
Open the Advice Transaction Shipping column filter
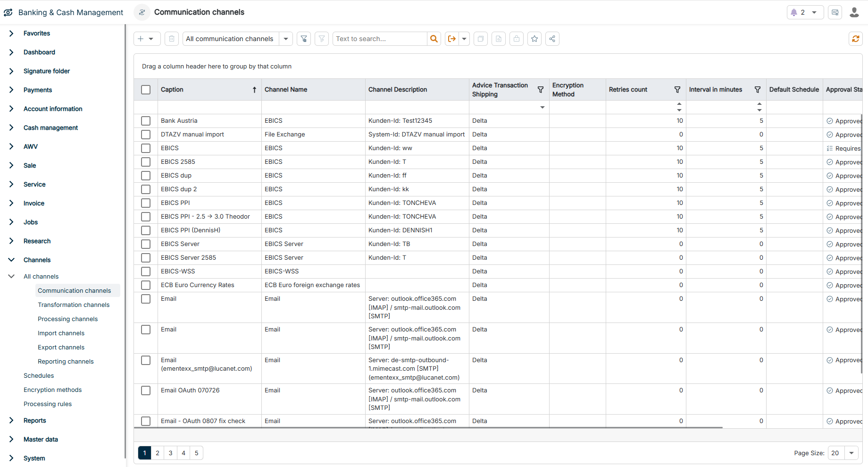(541, 90)
